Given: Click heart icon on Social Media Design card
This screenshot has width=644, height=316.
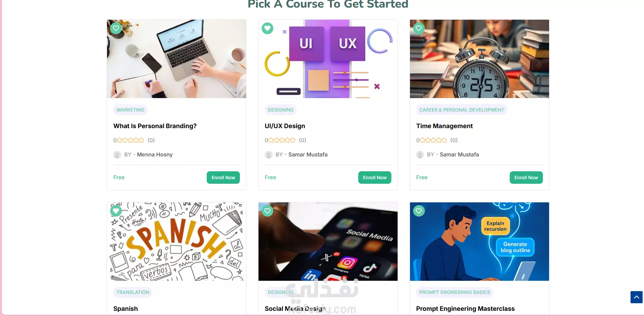Looking at the screenshot, I should click(x=267, y=211).
